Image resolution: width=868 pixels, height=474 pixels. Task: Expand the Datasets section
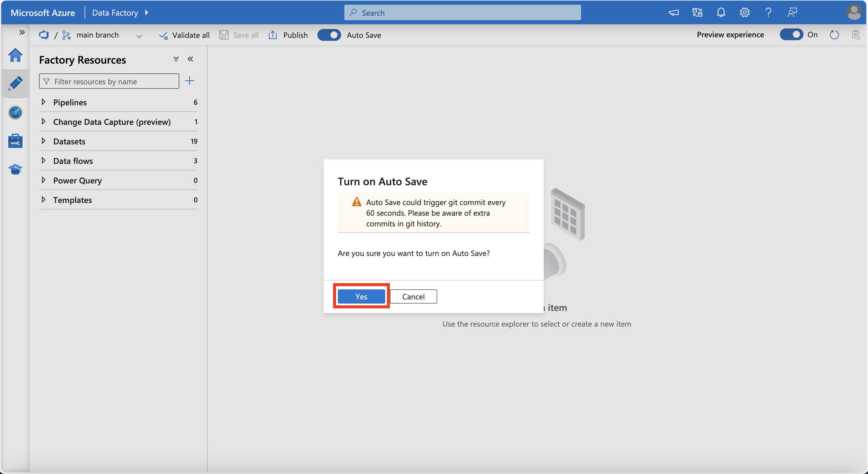(x=45, y=140)
